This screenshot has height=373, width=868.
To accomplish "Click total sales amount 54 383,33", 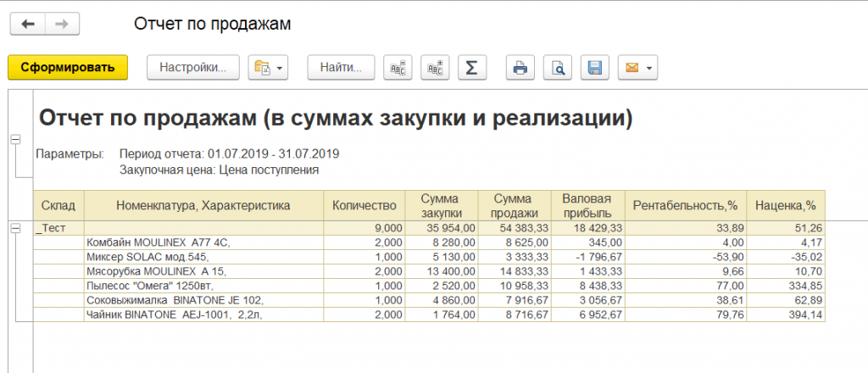I will coord(515,228).
